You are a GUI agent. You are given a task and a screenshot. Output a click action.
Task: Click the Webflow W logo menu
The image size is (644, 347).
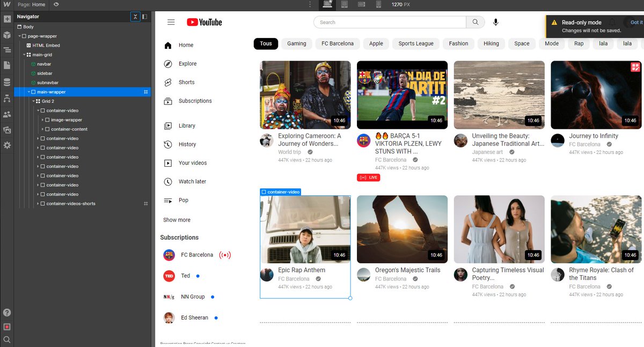[7, 4]
